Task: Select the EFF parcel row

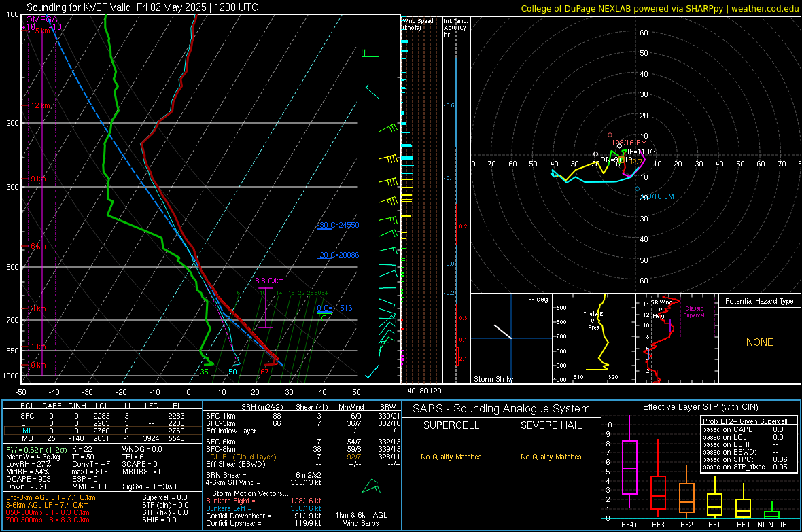Action: tap(103, 423)
